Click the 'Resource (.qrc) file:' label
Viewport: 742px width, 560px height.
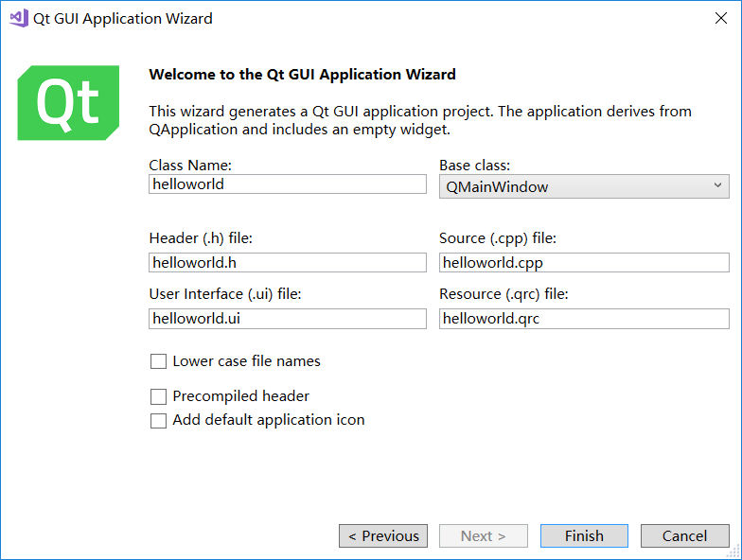(503, 294)
